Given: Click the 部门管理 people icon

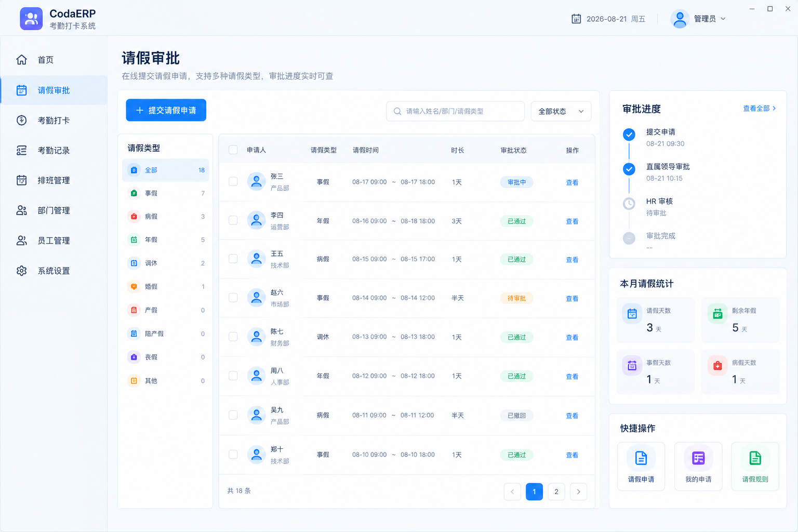Looking at the screenshot, I should coord(21,210).
